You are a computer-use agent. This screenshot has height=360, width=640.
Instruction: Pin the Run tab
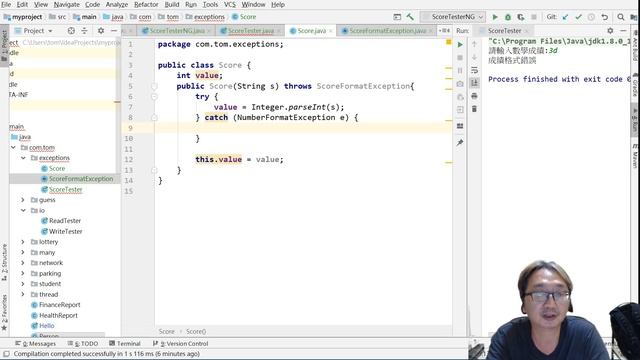[460, 142]
